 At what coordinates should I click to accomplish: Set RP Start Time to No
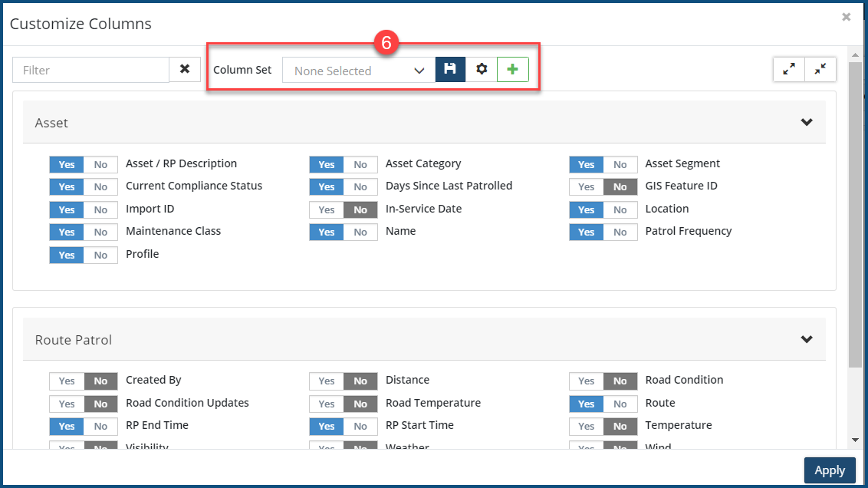tap(360, 426)
